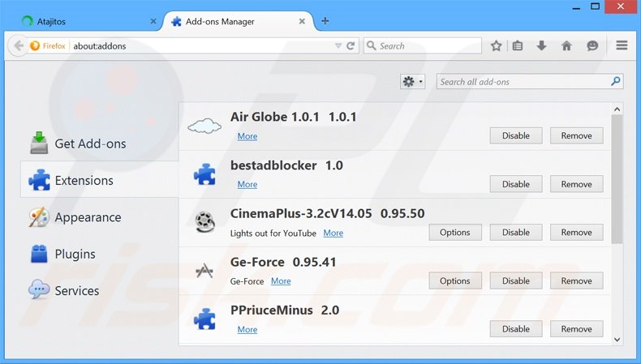
Task: Open the address bar history dropdown arrow
Action: (x=338, y=45)
